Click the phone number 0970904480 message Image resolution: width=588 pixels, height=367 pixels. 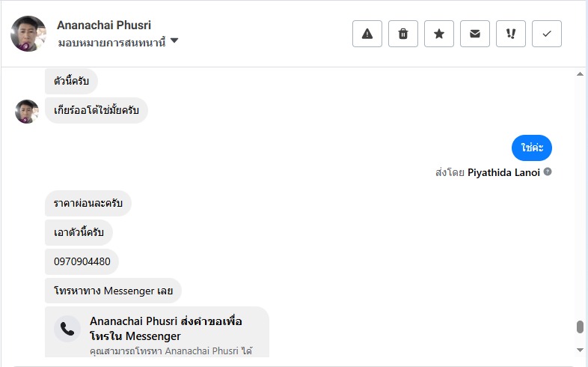82,262
